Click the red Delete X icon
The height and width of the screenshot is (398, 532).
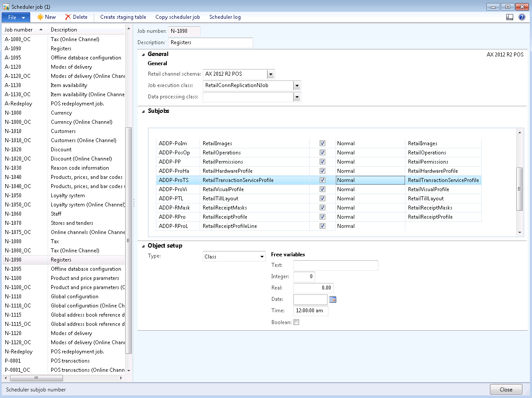(x=68, y=17)
